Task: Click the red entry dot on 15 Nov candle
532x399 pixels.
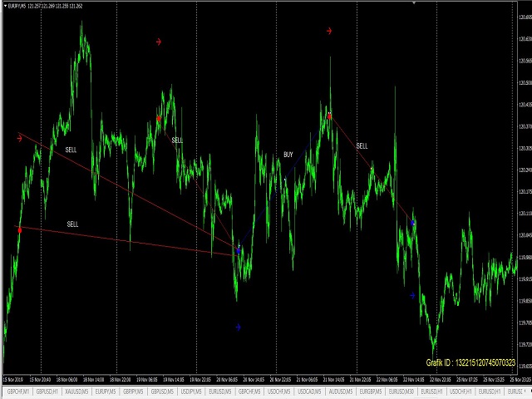Action: click(20, 230)
